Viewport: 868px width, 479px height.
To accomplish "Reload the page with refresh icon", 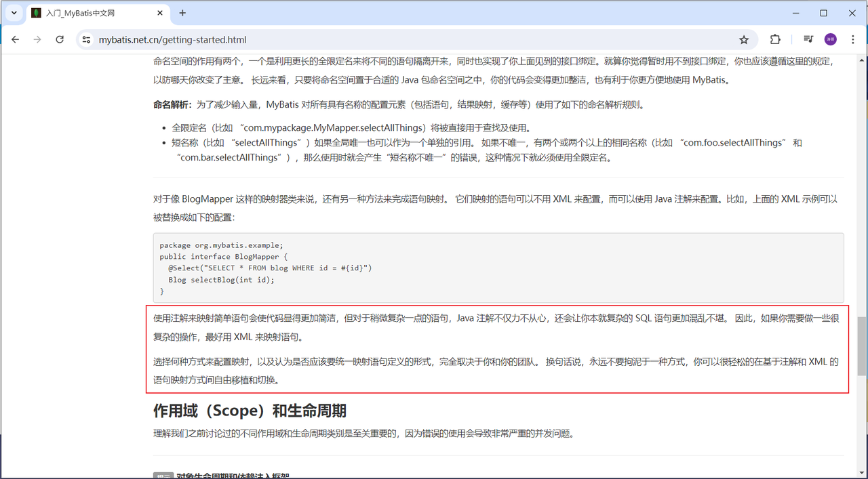I will [x=60, y=39].
